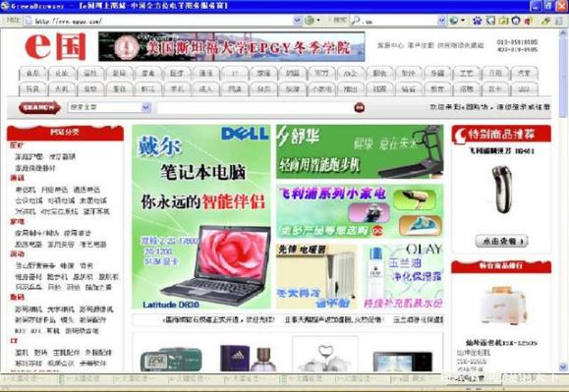Click the blue paw print toolbar icon

(478, 21)
